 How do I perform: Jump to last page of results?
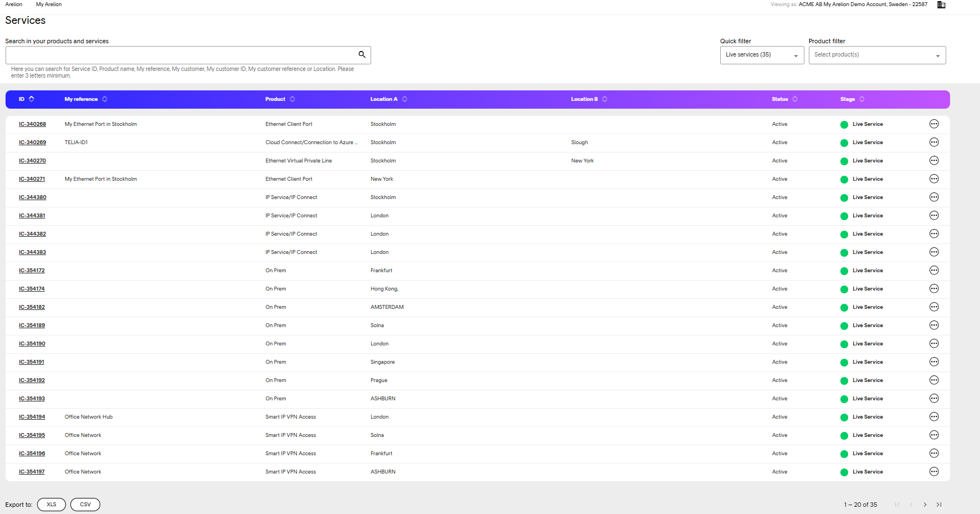pos(939,505)
